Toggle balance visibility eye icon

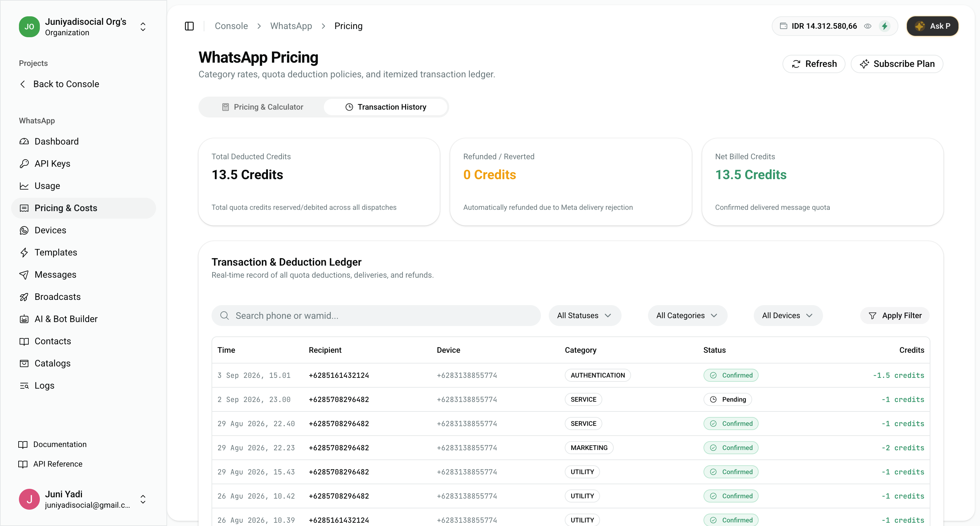(867, 26)
